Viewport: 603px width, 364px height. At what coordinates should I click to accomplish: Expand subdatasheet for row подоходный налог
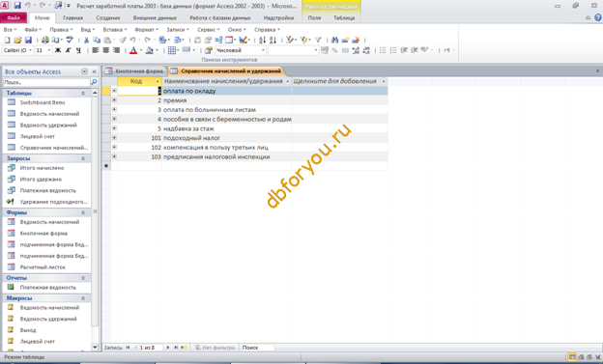[x=114, y=138]
